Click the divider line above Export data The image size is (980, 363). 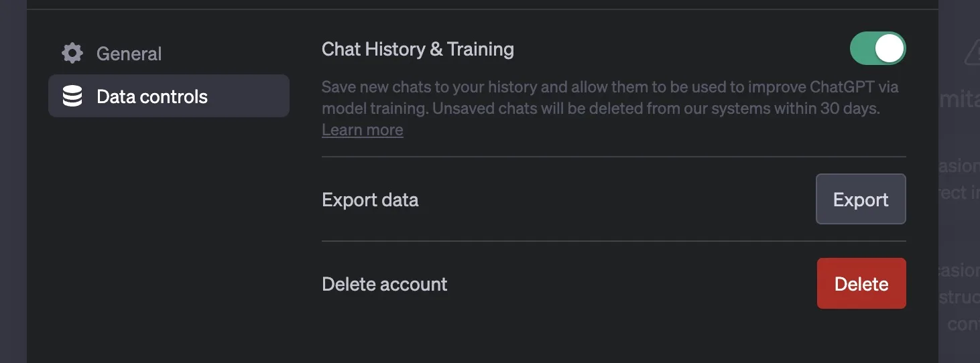pos(613,157)
